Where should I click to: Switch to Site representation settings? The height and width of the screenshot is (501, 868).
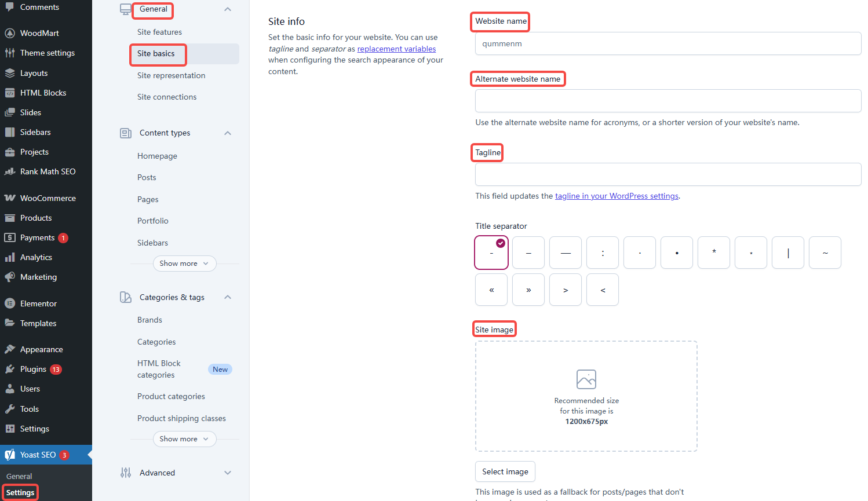171,75
